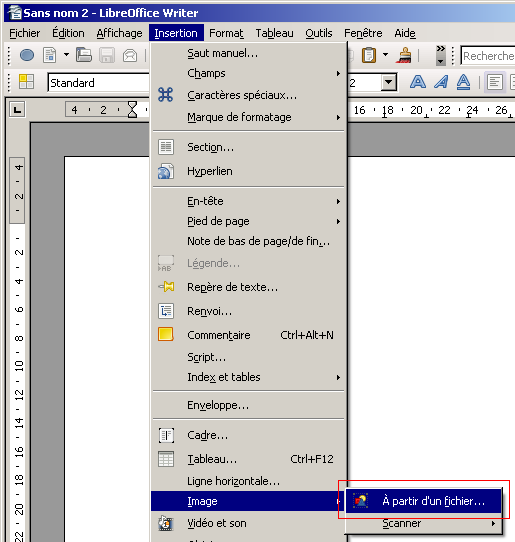Choose Caractères spéciaux… entry
This screenshot has height=542, width=515.
pyautogui.click(x=249, y=95)
